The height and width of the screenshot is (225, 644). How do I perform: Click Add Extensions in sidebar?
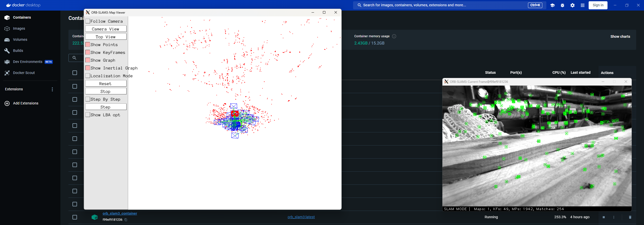(x=26, y=103)
